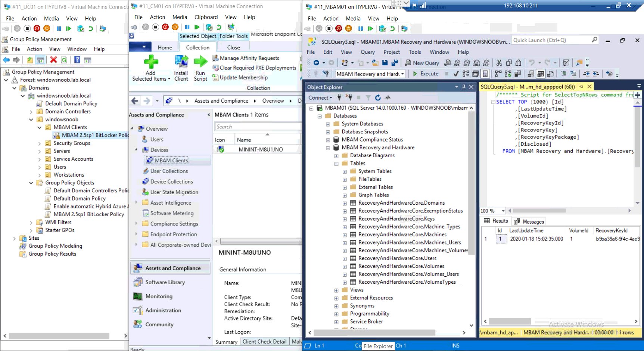Click Manage Affinity Requests in ribbon

click(246, 58)
